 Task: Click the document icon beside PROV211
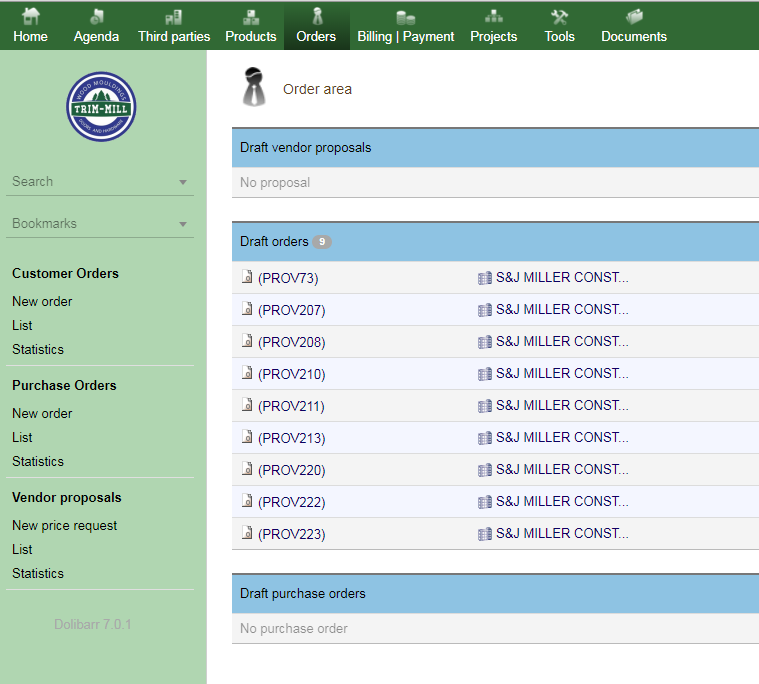coord(247,404)
